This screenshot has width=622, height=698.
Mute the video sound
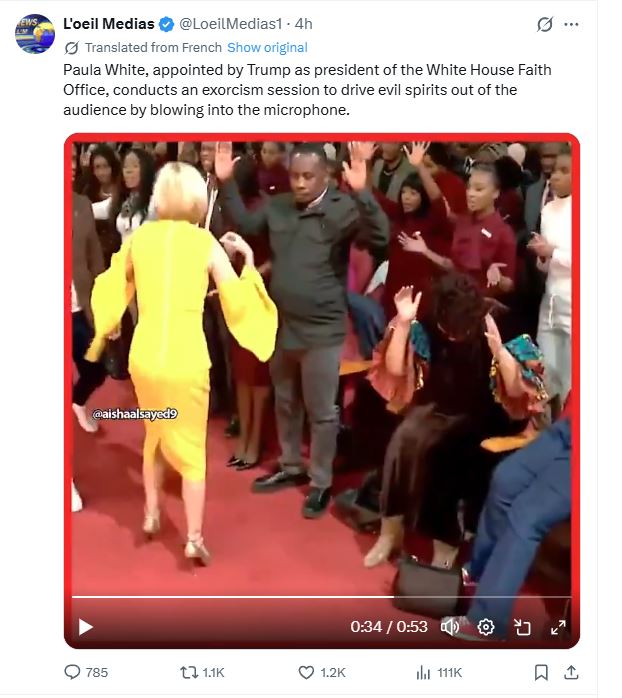tap(450, 627)
